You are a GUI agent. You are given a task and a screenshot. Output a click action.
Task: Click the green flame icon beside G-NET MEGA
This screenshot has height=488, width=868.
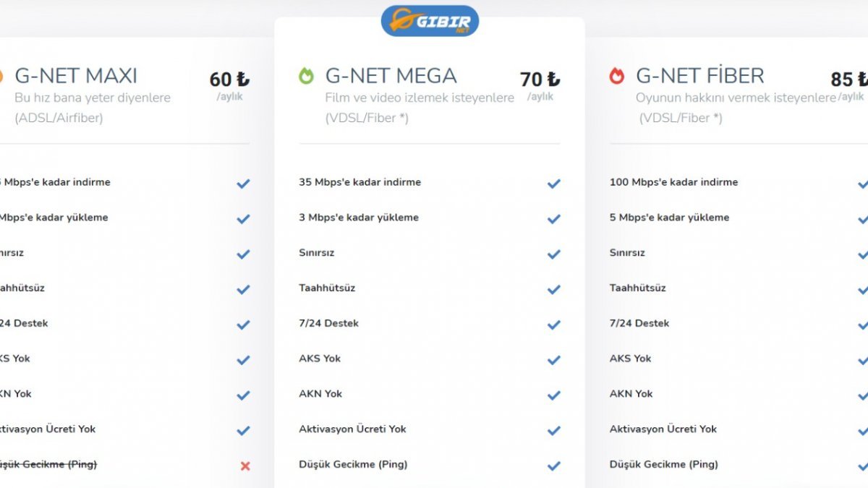point(307,75)
